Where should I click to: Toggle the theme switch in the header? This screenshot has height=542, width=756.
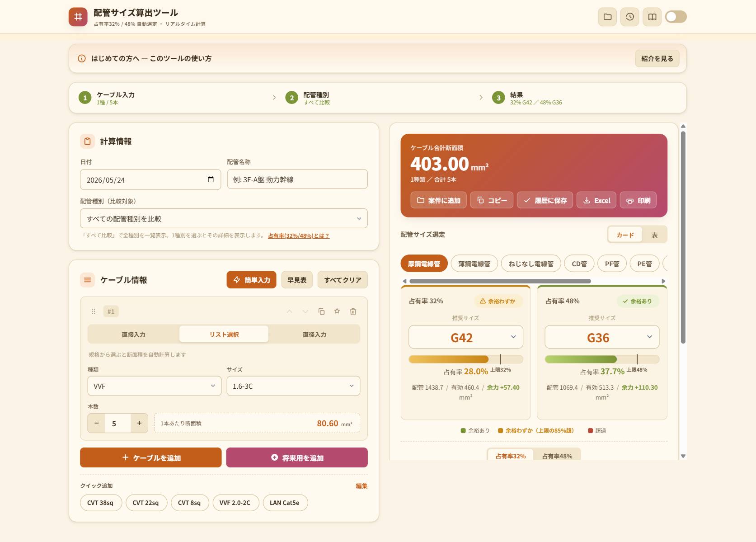pos(676,17)
